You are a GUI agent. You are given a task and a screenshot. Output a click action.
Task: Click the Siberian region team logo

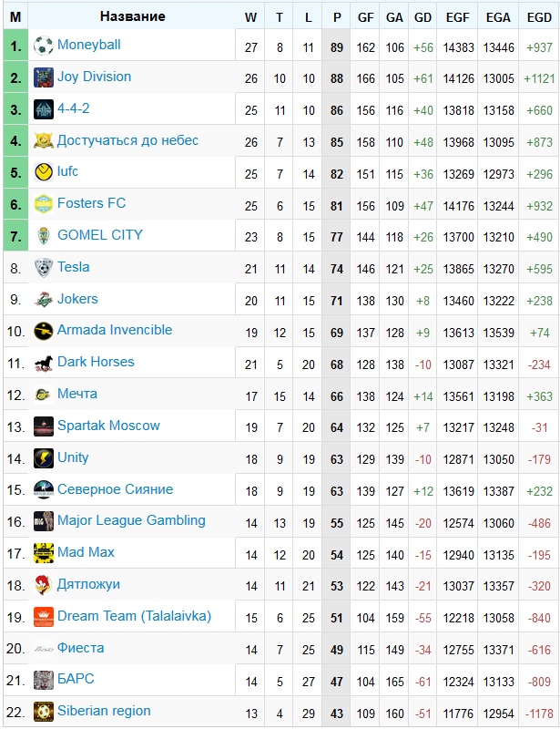pyautogui.click(x=44, y=712)
